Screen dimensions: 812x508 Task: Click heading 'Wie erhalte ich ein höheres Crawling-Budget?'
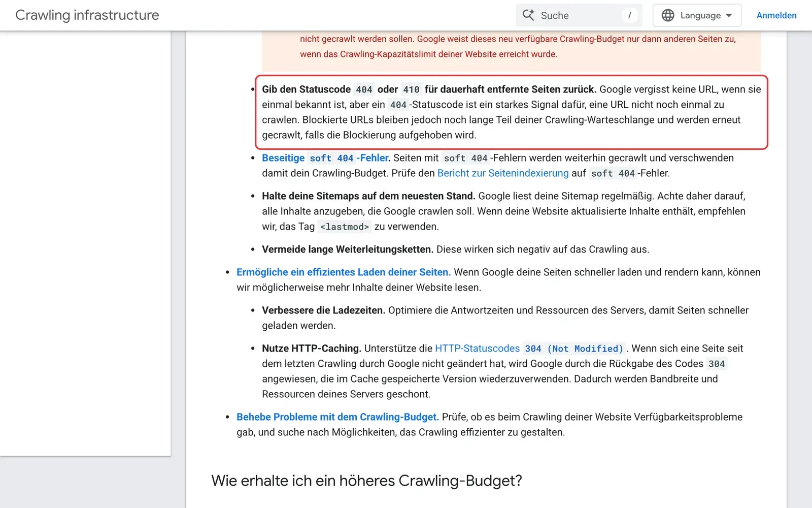coord(366,481)
